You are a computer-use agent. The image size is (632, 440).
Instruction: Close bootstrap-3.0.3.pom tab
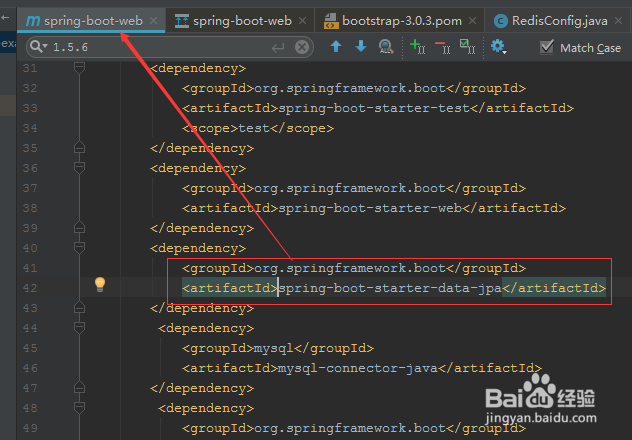click(472, 20)
